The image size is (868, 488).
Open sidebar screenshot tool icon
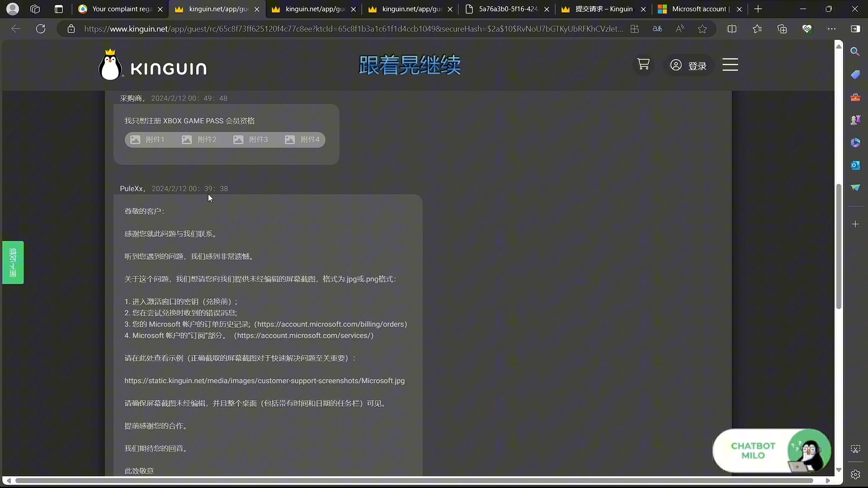point(855,449)
